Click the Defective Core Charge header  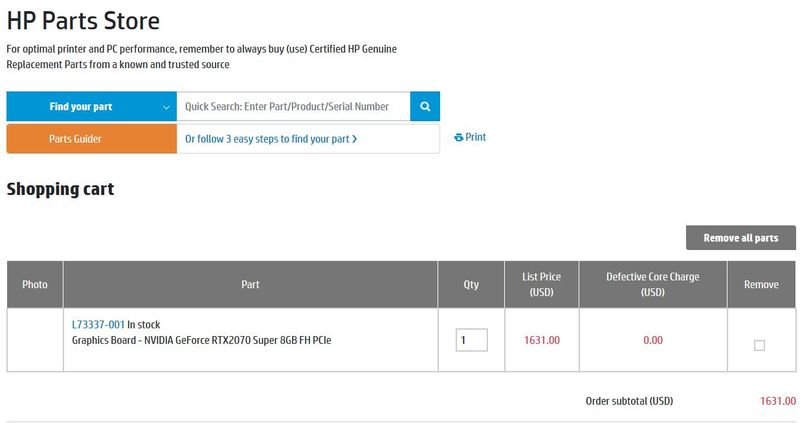(653, 284)
